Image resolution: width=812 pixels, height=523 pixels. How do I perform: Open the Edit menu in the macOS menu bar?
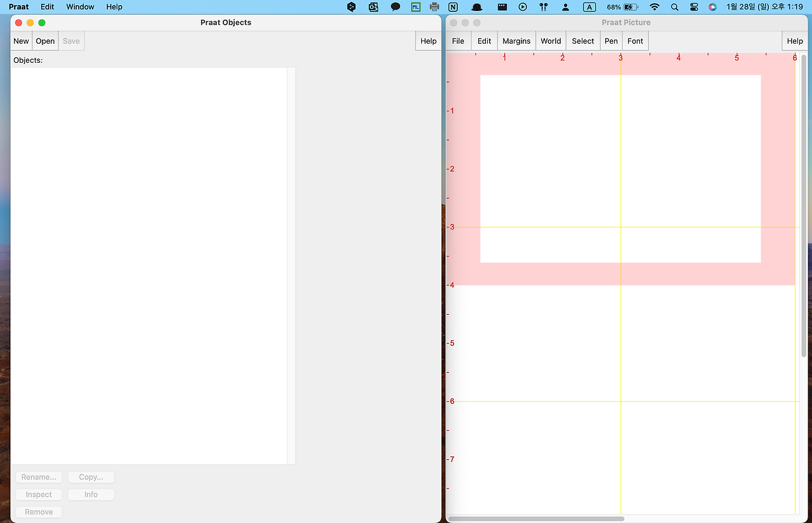pyautogui.click(x=48, y=7)
